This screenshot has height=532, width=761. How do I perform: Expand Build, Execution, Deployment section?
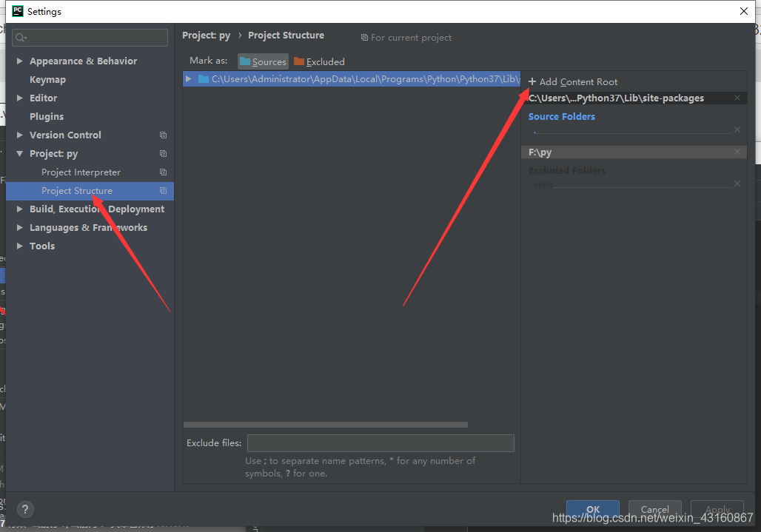(x=20, y=209)
